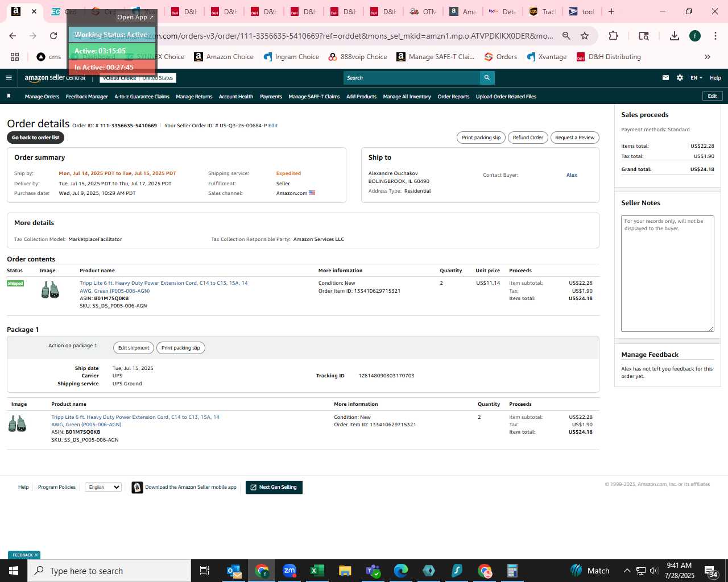Click the Request a Review button
Image resolution: width=728 pixels, height=582 pixels.
[x=574, y=138]
